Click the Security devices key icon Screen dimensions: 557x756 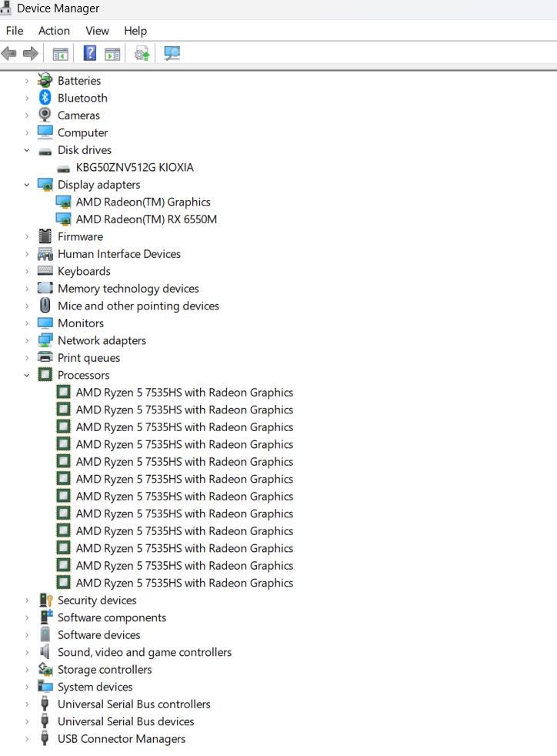tap(45, 600)
